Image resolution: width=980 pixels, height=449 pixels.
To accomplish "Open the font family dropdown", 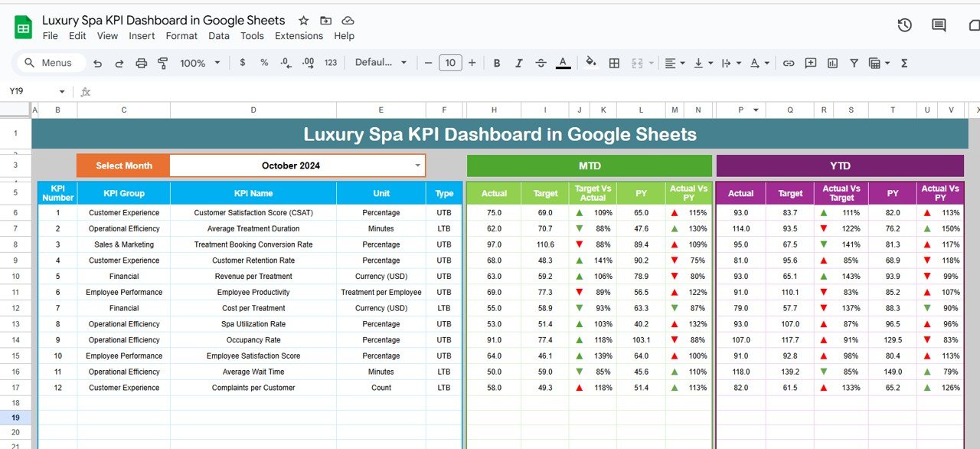I will 381,63.
